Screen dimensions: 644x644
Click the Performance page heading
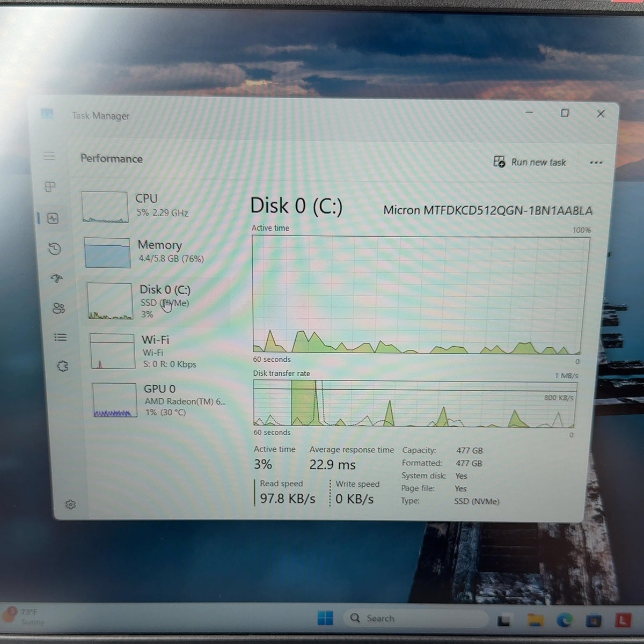click(112, 158)
